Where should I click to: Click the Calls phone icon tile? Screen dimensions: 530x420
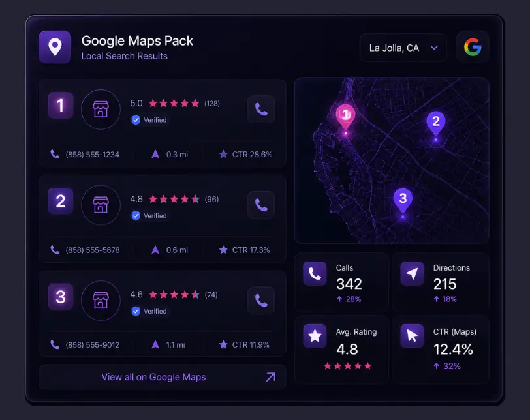(315, 274)
